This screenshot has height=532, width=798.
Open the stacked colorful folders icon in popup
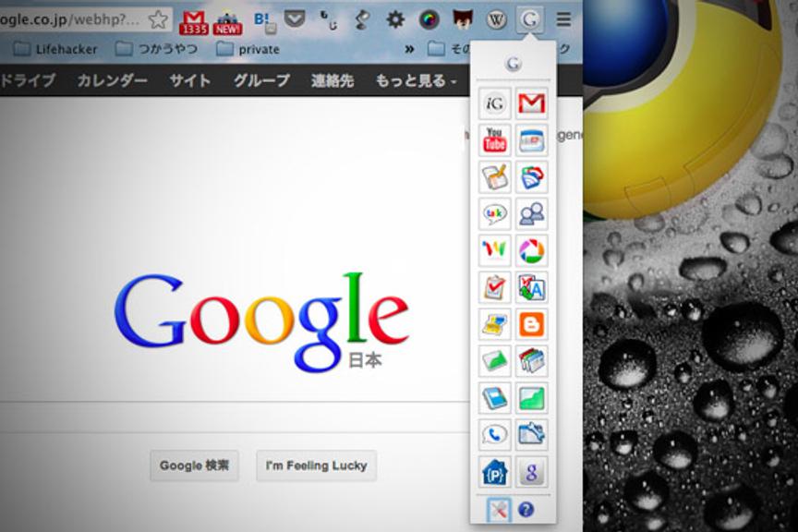pyautogui.click(x=531, y=361)
